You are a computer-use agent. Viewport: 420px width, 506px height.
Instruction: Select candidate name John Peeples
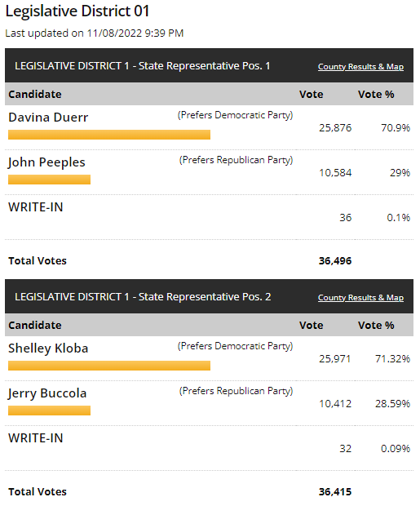point(46,162)
